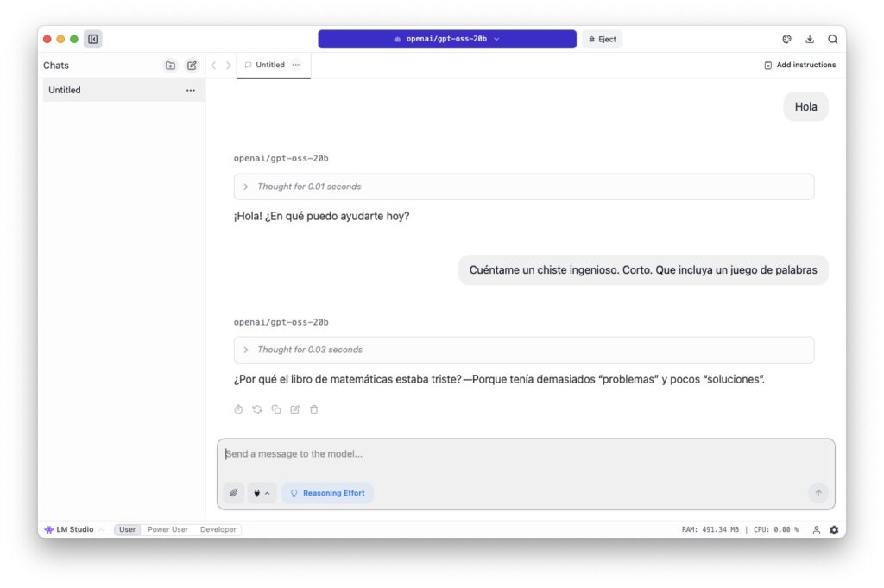Copy the last model response
The width and height of the screenshot is (884, 588).
pos(276,409)
